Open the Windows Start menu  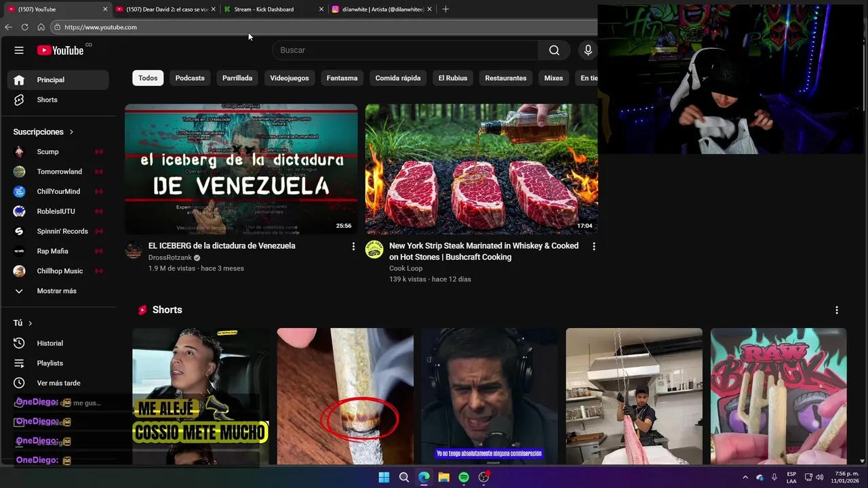point(384,477)
